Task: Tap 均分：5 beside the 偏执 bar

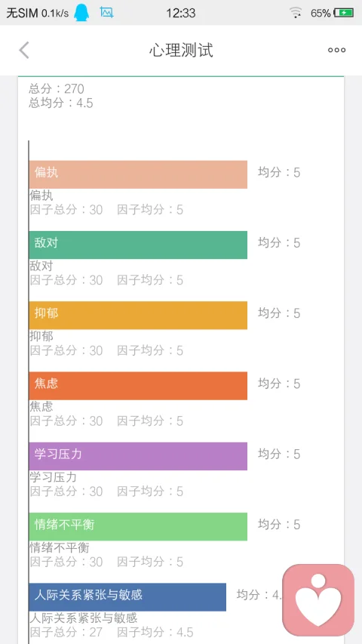Action: coord(279,172)
